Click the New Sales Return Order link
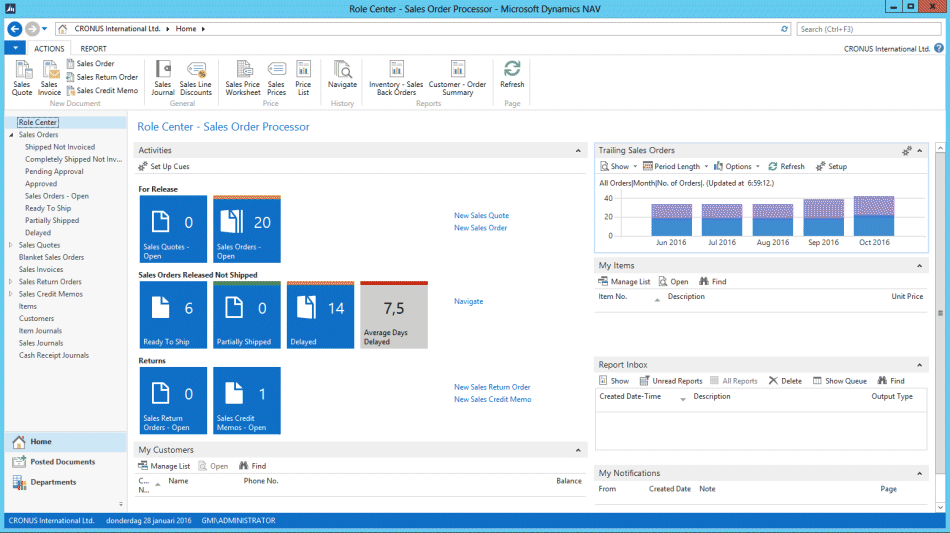This screenshot has width=950, height=533. (492, 388)
